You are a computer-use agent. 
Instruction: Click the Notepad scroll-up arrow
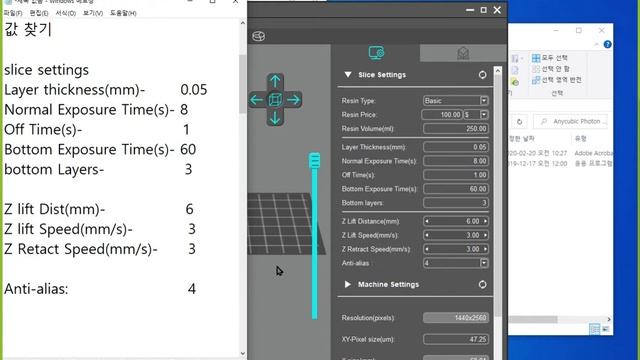click(243, 23)
